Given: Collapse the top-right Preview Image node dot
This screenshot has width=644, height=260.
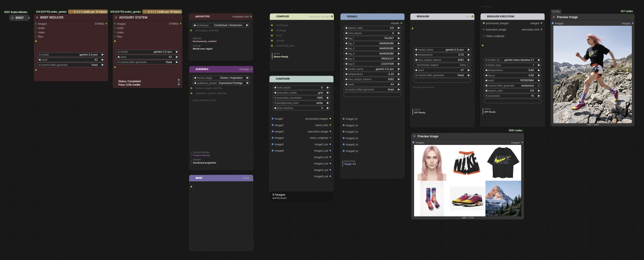Looking at the screenshot, I should pyautogui.click(x=554, y=17).
